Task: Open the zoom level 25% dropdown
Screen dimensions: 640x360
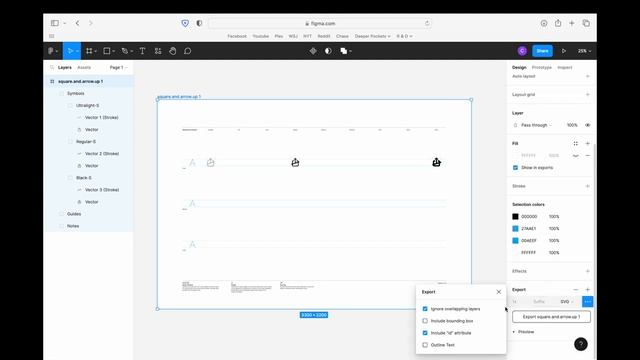Action: click(584, 51)
